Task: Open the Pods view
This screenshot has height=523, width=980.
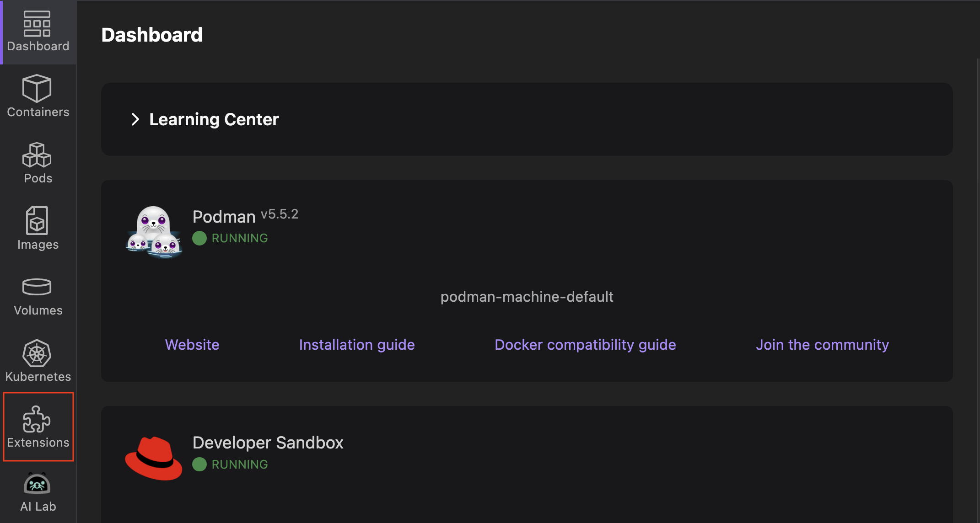Action: [37, 162]
